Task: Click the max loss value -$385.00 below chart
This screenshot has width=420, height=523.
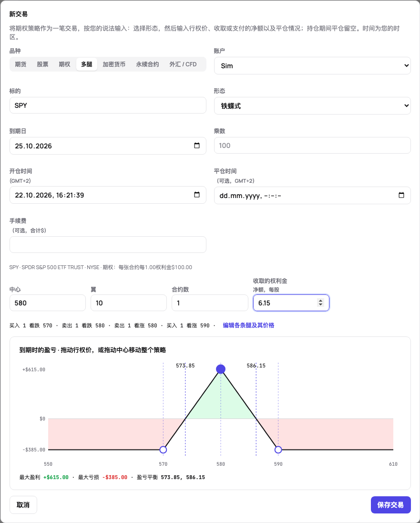Action: [x=115, y=477]
